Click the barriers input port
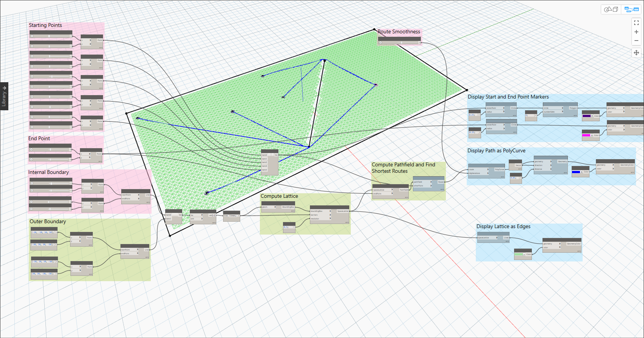 (x=320, y=215)
